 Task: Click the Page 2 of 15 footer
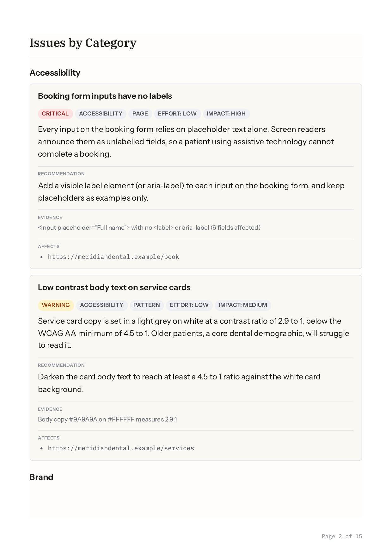342,536
